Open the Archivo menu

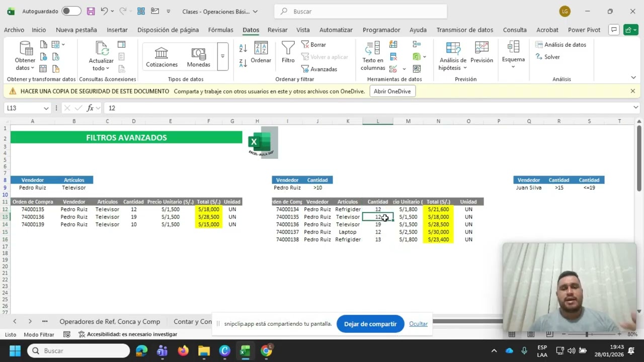click(14, 30)
